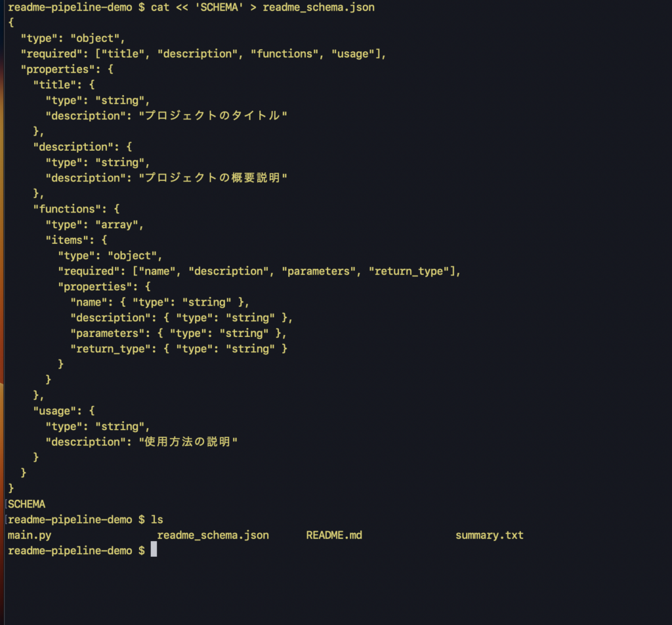Click the cat command on the first line
Screen dimensions: 672x625
(160, 7)
